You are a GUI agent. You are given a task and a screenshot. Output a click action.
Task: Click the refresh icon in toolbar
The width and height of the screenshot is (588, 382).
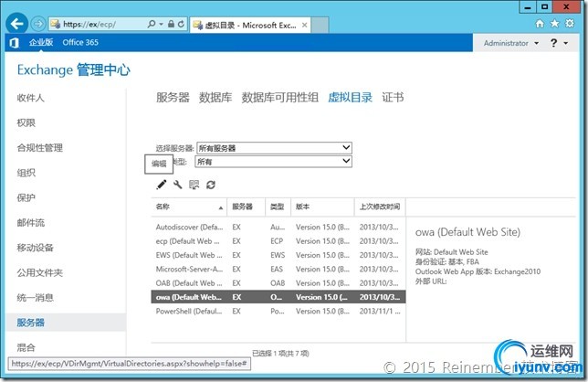[x=211, y=185]
